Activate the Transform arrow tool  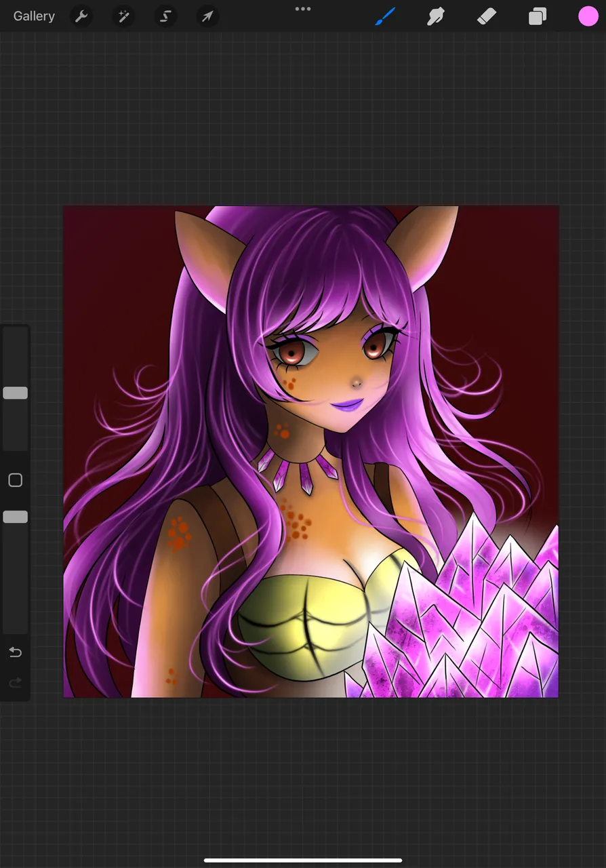click(207, 16)
